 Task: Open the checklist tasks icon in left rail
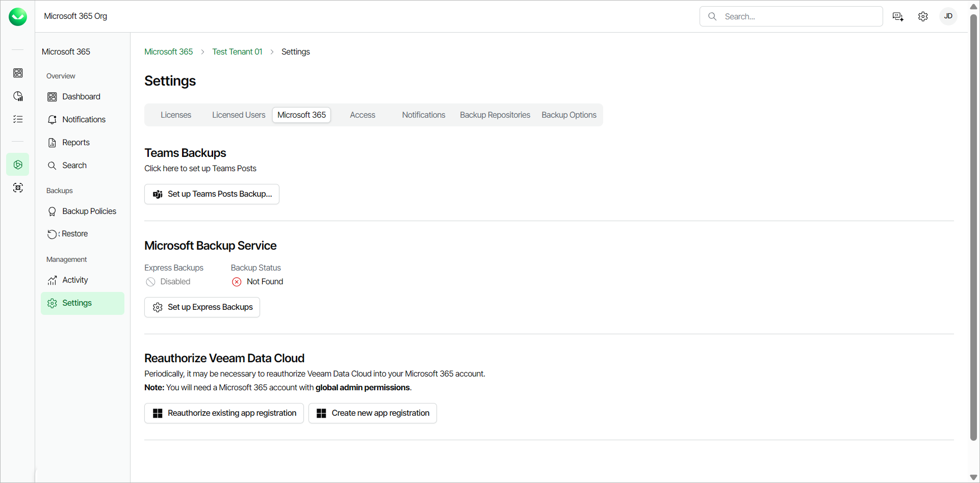[x=18, y=119]
